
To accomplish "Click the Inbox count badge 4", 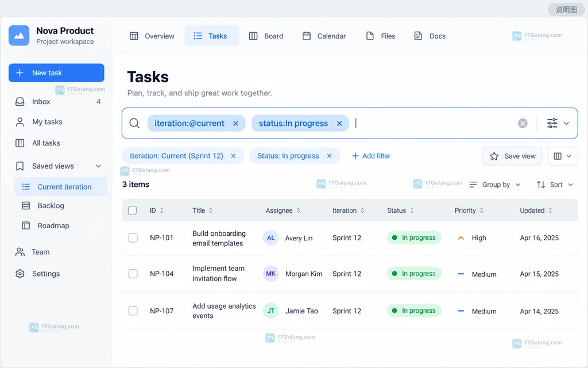I will (99, 101).
